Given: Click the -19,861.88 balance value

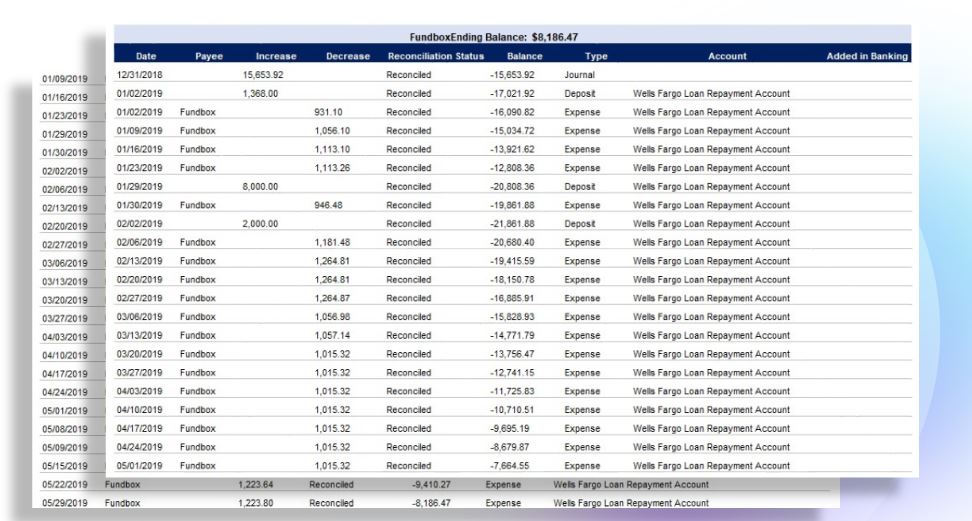Looking at the screenshot, I should click(512, 205).
